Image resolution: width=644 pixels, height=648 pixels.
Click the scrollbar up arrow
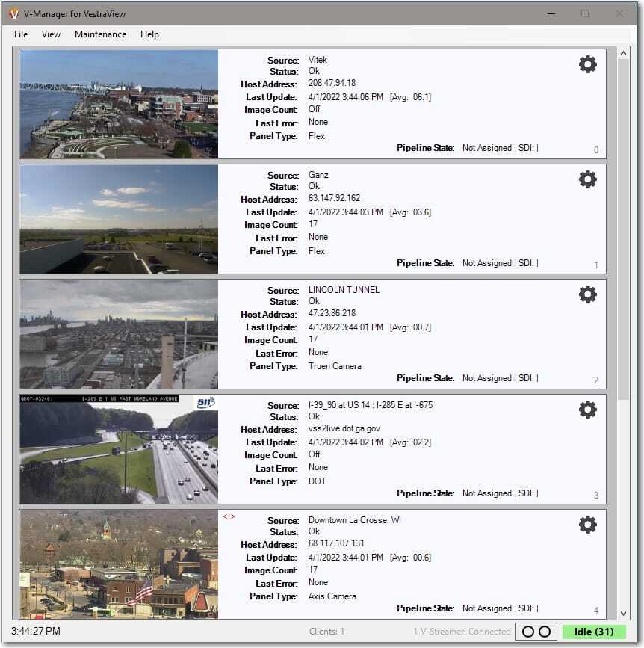pos(623,53)
